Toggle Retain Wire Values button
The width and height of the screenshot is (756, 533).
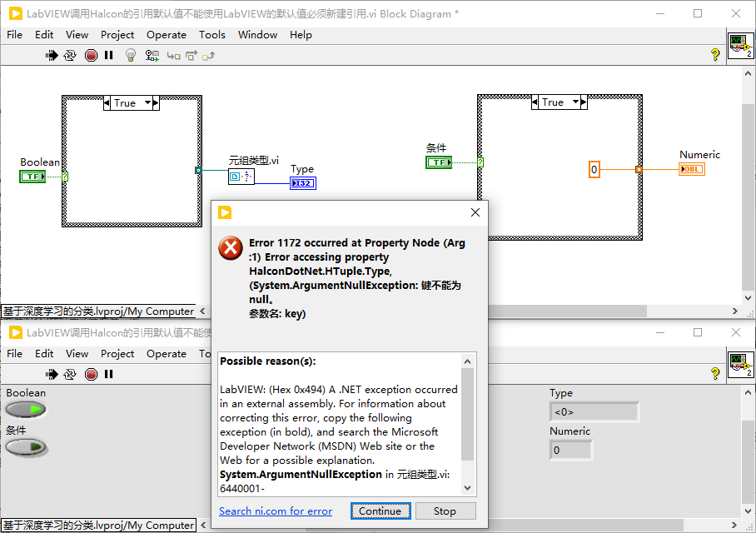coord(152,56)
